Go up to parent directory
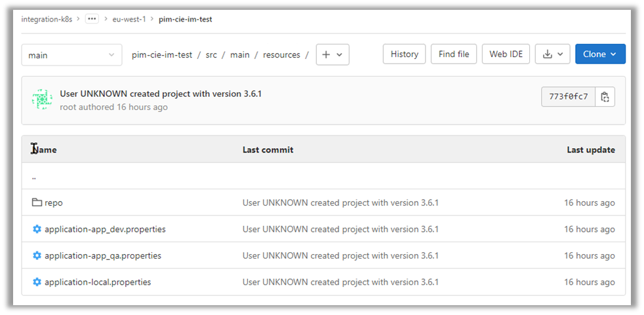This screenshot has width=644, height=315. pyautogui.click(x=34, y=177)
